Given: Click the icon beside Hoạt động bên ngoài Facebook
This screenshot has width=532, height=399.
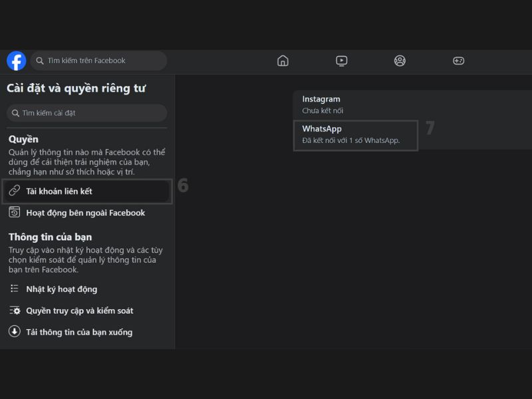Looking at the screenshot, I should coord(15,213).
